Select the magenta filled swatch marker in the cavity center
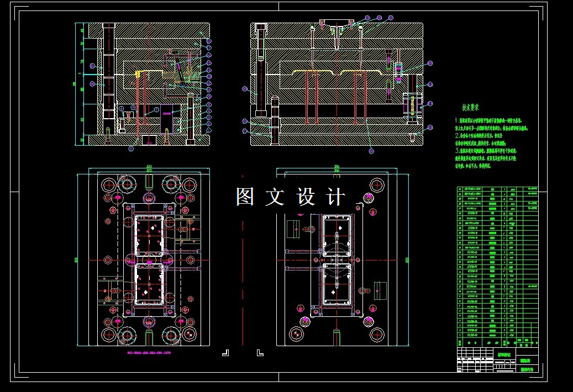 pyautogui.click(x=149, y=261)
